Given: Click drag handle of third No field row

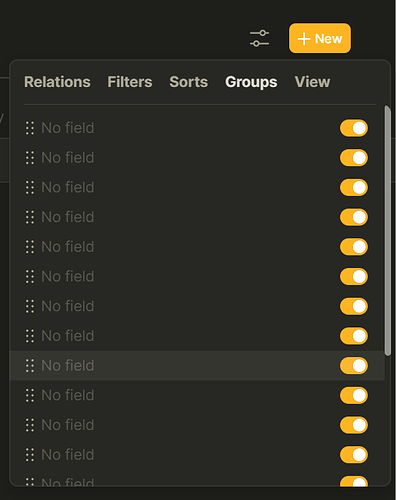Looking at the screenshot, I should pyautogui.click(x=30, y=187).
